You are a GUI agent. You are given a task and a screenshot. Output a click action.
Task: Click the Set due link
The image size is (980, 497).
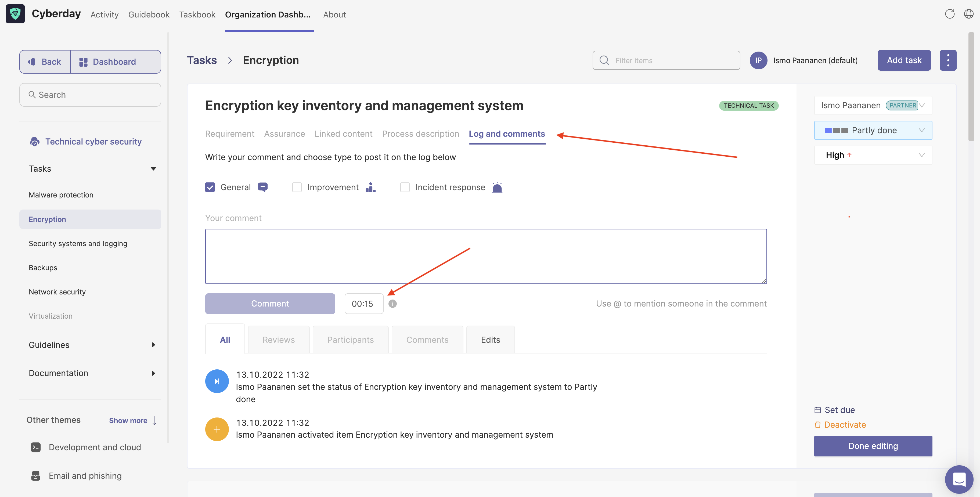[839, 410]
